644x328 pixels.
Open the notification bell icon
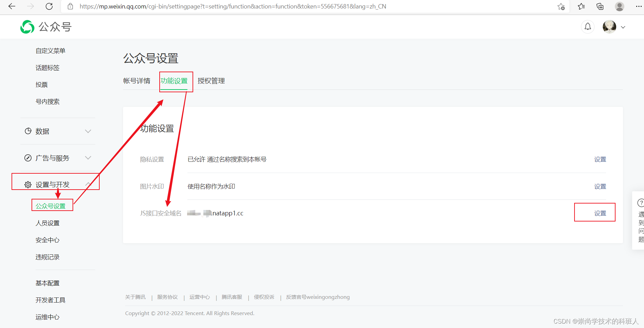coord(587,27)
